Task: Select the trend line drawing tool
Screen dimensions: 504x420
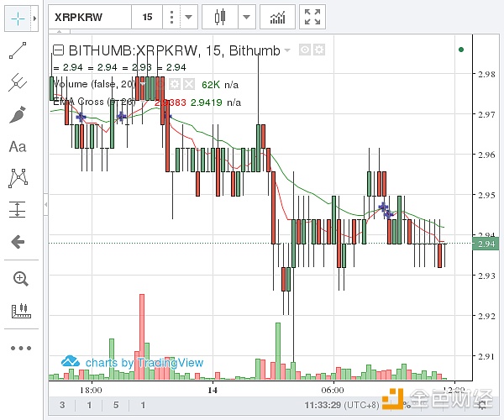Action: (x=18, y=50)
